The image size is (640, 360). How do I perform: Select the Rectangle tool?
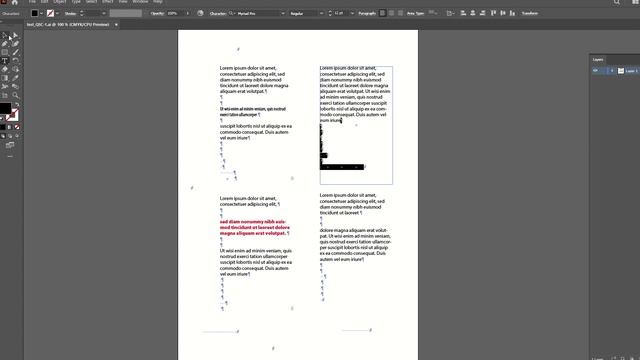point(5,52)
